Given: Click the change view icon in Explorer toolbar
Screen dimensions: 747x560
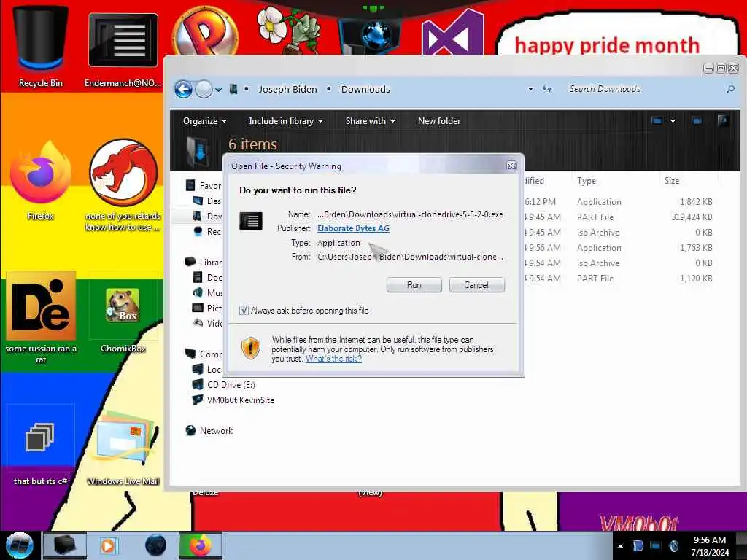Looking at the screenshot, I should tap(657, 121).
